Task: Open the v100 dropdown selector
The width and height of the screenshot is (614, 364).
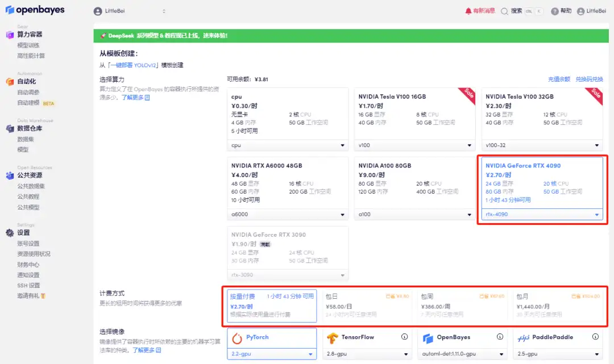Action: click(414, 145)
